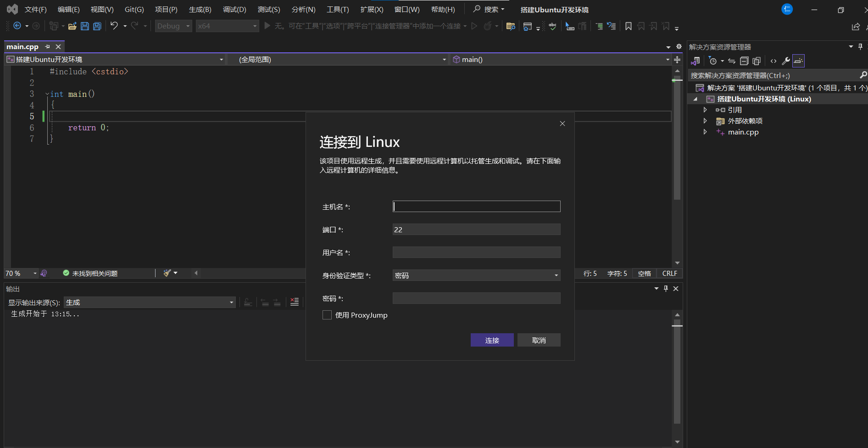
Task: Click the code cleanup broom icon
Action: click(x=167, y=273)
